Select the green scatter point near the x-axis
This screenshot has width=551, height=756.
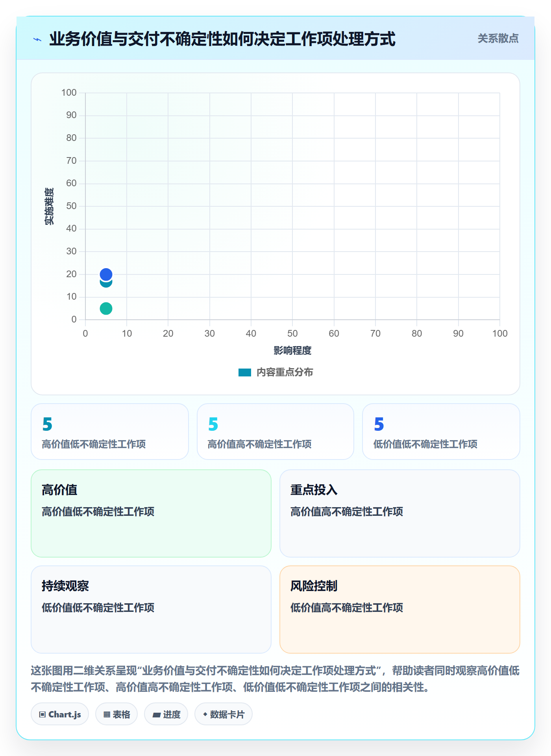pyautogui.click(x=106, y=308)
